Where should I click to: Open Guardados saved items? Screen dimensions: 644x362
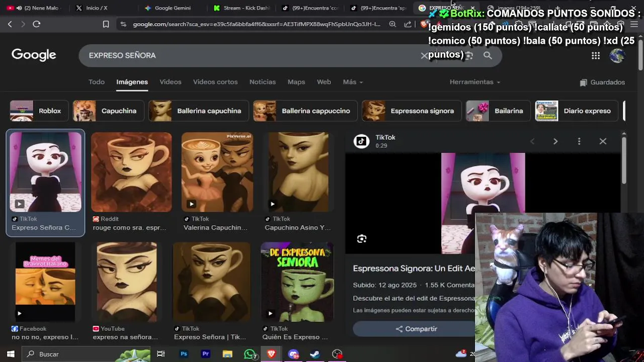click(x=602, y=82)
